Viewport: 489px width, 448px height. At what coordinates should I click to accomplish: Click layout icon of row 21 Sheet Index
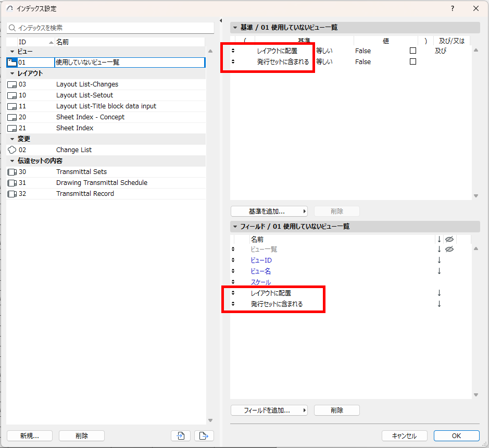12,128
